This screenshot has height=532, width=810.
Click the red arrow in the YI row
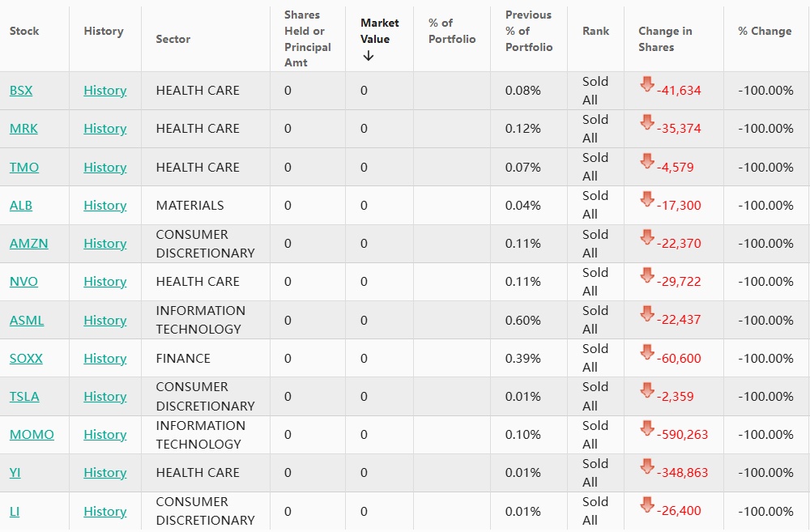pyautogui.click(x=646, y=466)
